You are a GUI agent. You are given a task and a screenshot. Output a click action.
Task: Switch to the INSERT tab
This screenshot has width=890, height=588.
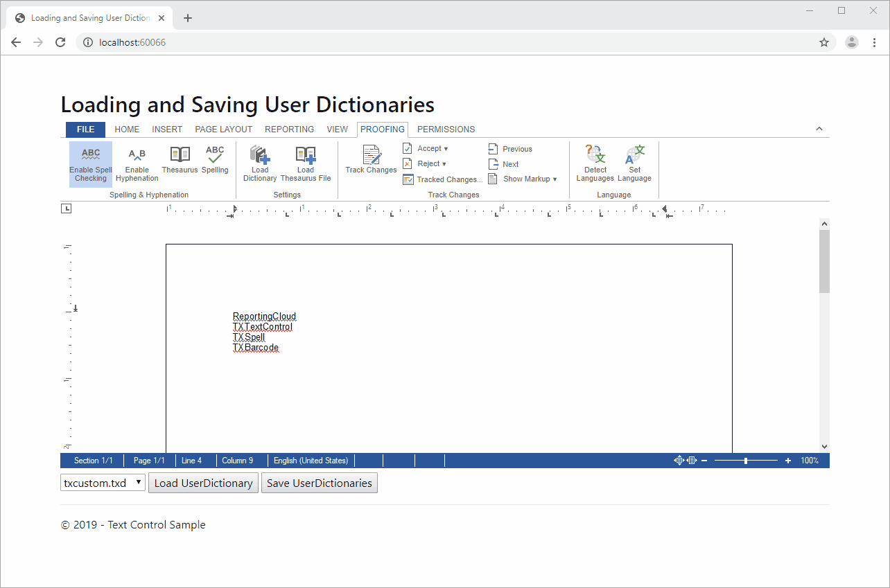pyautogui.click(x=167, y=130)
